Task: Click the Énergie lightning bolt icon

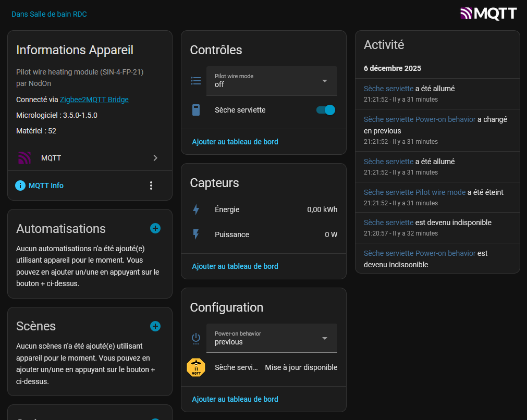Action: 196,209
